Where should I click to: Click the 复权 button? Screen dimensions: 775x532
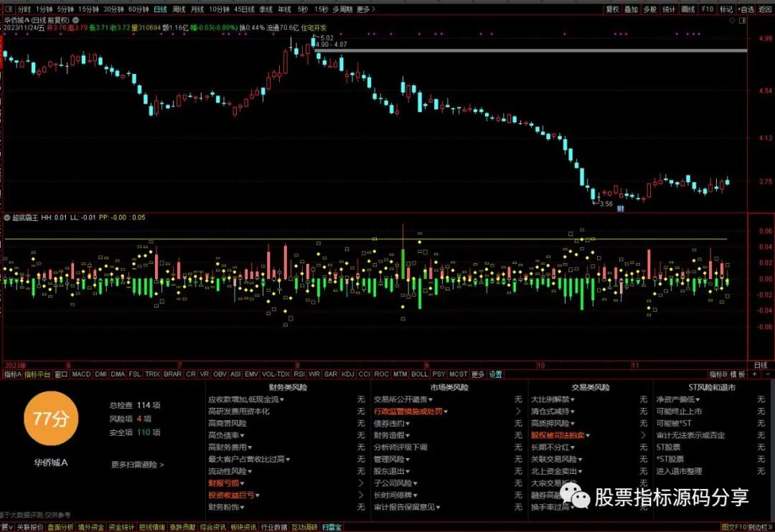pyautogui.click(x=612, y=9)
